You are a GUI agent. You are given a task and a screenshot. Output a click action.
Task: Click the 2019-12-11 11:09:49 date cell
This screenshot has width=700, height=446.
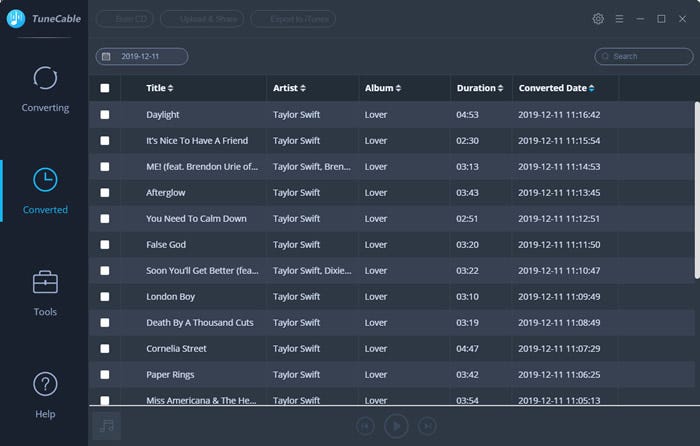[559, 296]
